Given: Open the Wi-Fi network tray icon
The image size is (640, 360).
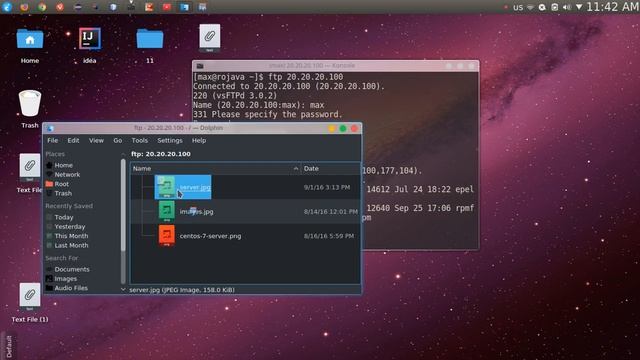Looking at the screenshot, I should pyautogui.click(x=530, y=7).
